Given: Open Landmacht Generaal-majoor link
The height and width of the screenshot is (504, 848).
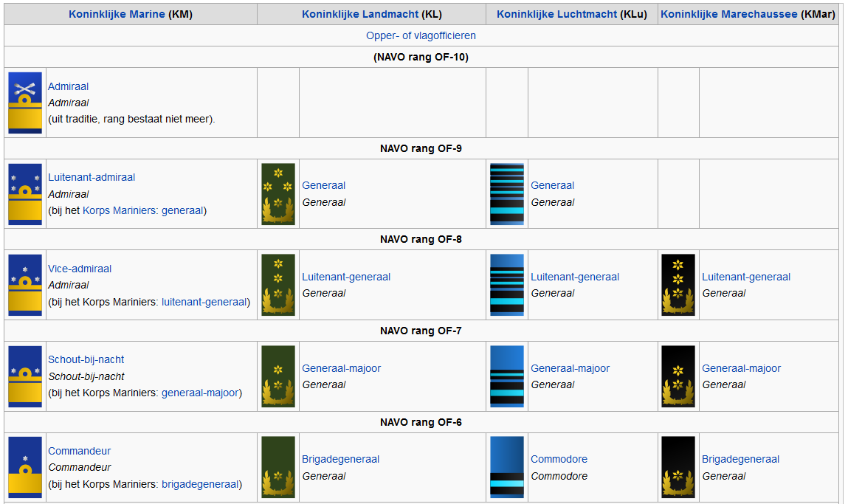Looking at the screenshot, I should 341,368.
